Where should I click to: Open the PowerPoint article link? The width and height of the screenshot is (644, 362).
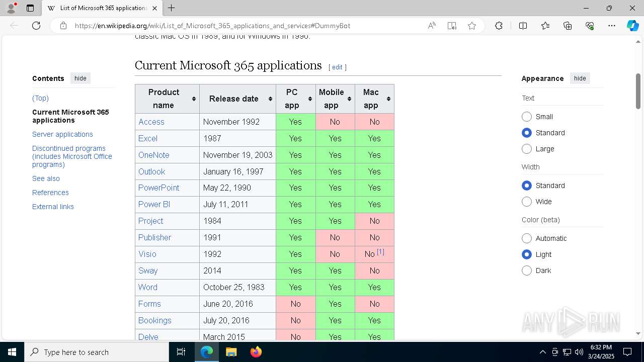coord(159,188)
